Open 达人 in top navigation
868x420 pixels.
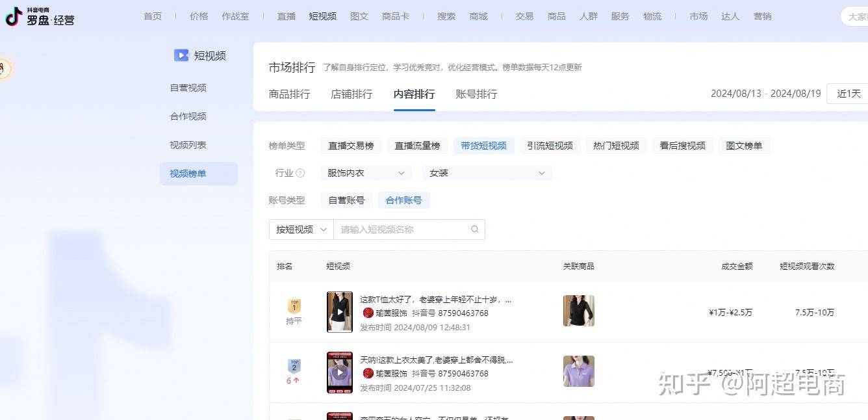[730, 16]
